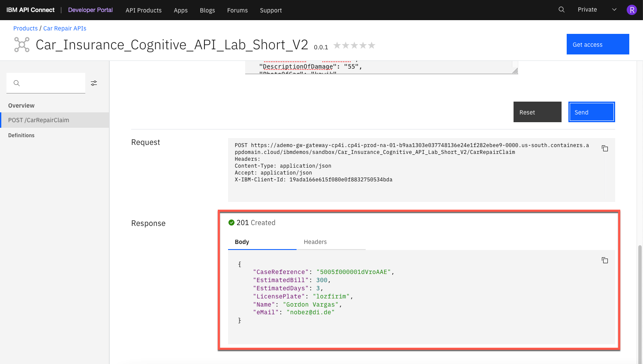
Task: Open Forums from the navigation bar
Action: [x=237, y=10]
